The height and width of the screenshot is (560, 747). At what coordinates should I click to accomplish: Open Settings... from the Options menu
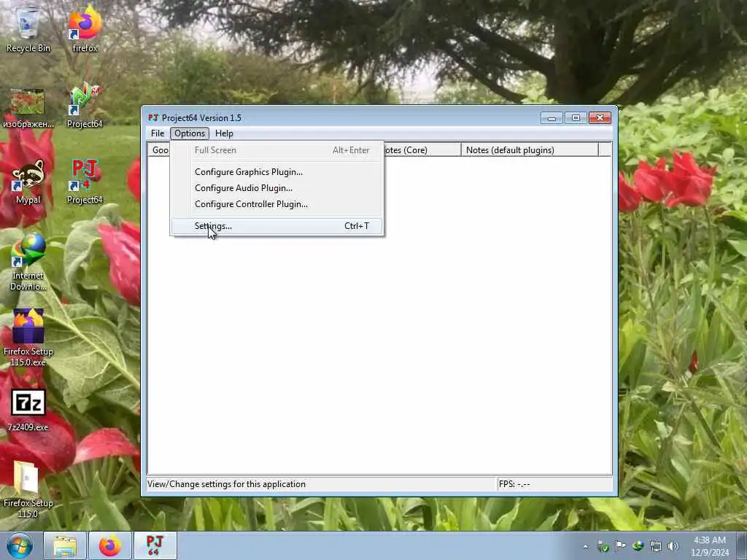276,226
